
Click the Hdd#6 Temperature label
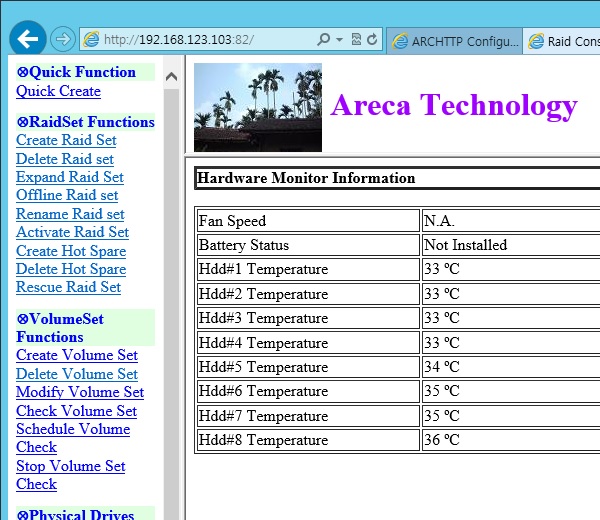(263, 391)
